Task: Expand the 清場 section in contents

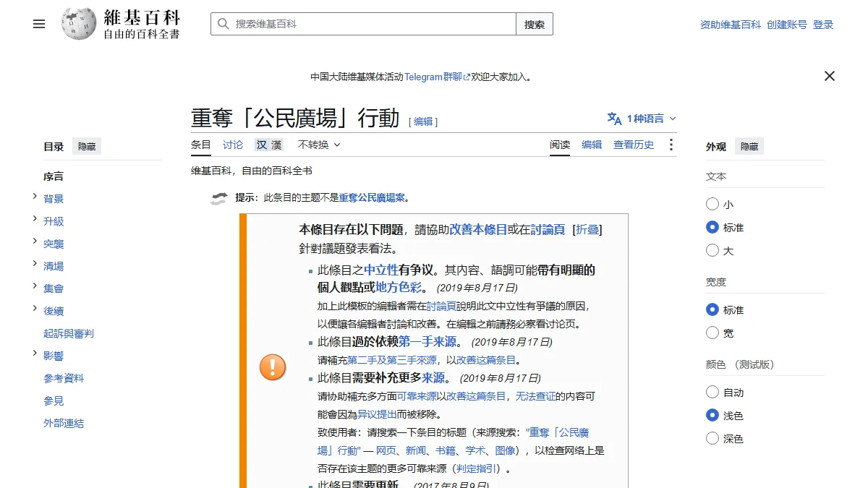Action: click(x=35, y=264)
